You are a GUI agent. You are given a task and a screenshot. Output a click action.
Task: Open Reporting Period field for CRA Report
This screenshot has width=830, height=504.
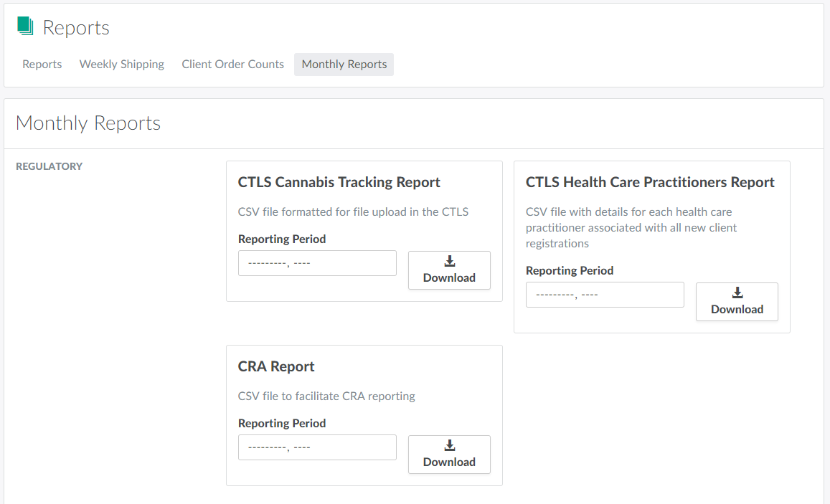pos(317,447)
